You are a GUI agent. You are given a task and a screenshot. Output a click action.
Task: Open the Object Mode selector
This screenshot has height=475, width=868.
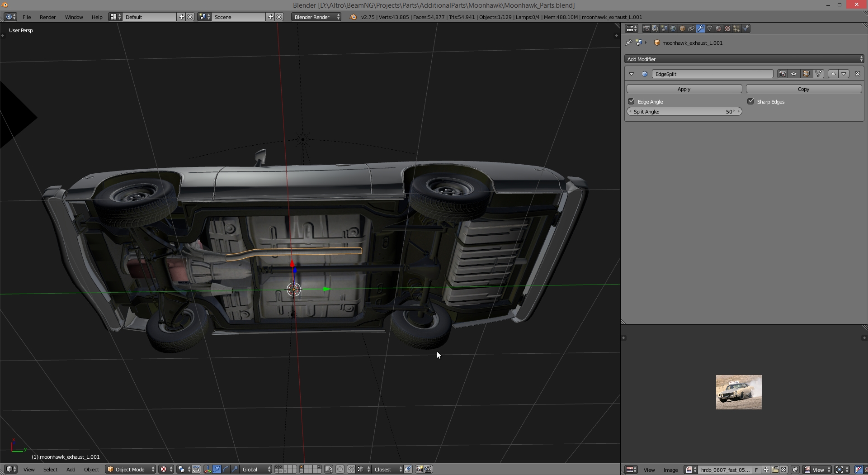tap(131, 469)
